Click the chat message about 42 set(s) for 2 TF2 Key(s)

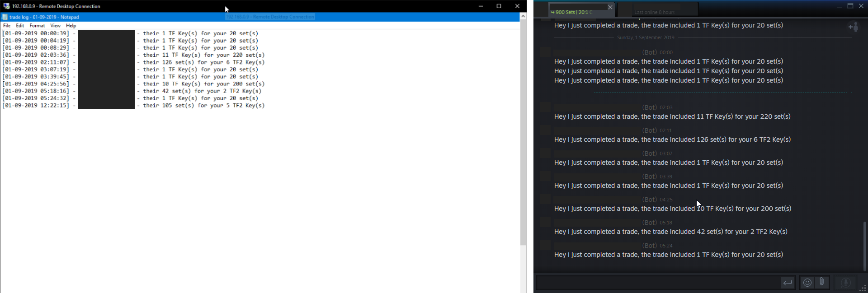(671, 232)
